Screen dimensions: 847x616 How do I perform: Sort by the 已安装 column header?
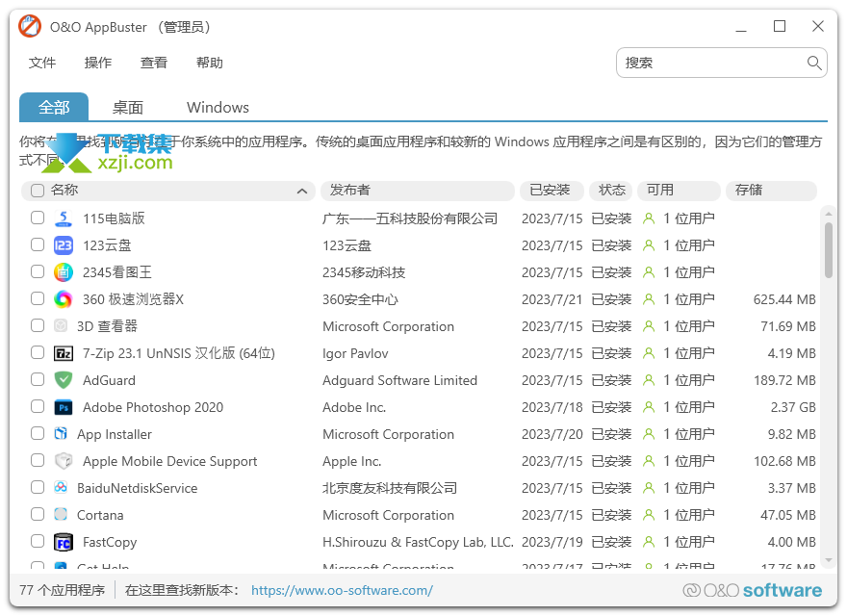coord(552,191)
